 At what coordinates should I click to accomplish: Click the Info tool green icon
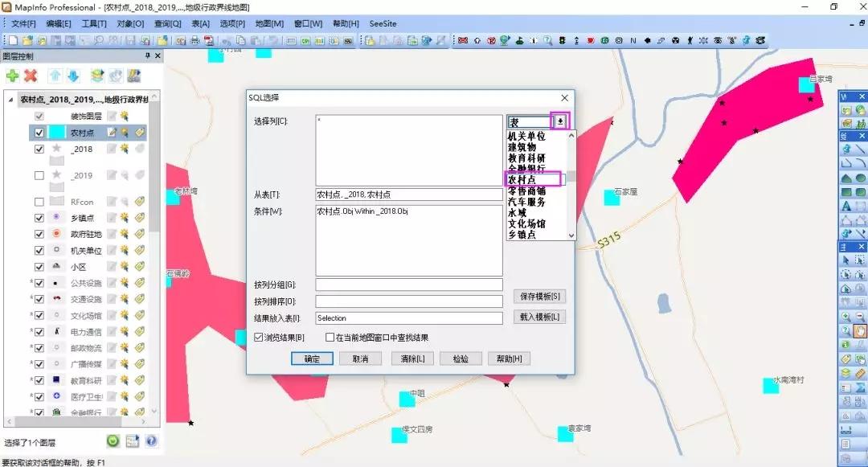click(845, 345)
